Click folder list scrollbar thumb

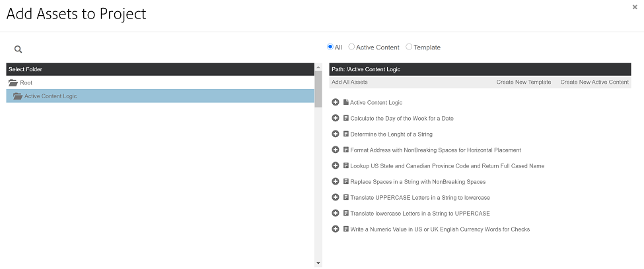pos(318,89)
